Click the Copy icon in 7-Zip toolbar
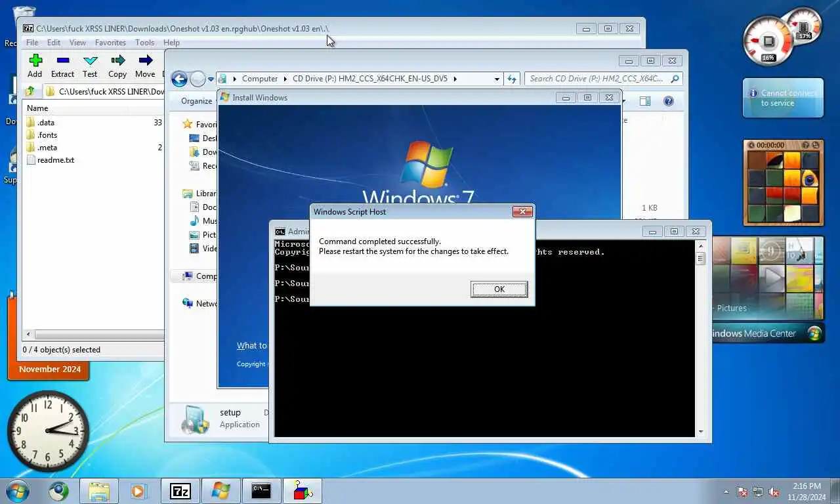The height and width of the screenshot is (504, 840). 117,60
